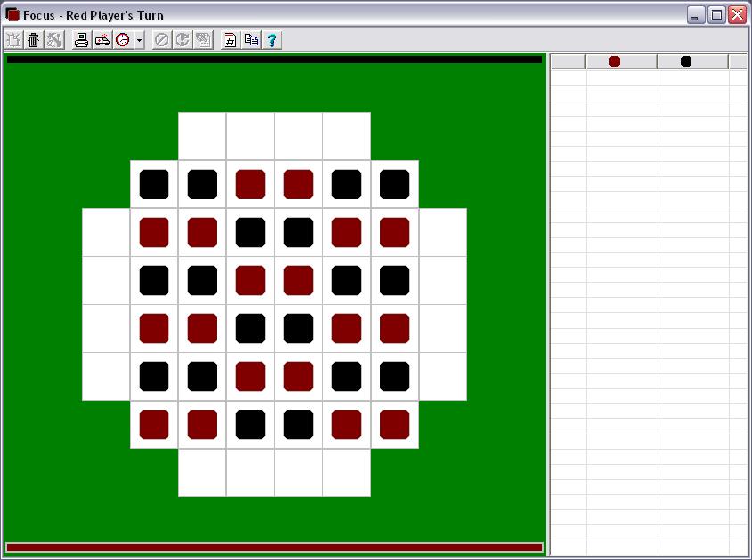The image size is (752, 560).
Task: Click the copy pages toolbar icon
Action: 251,40
